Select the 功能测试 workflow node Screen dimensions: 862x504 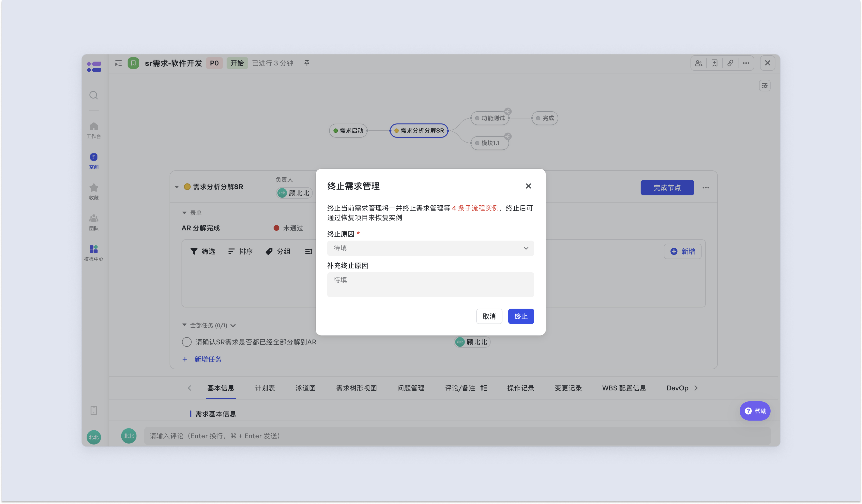point(490,118)
